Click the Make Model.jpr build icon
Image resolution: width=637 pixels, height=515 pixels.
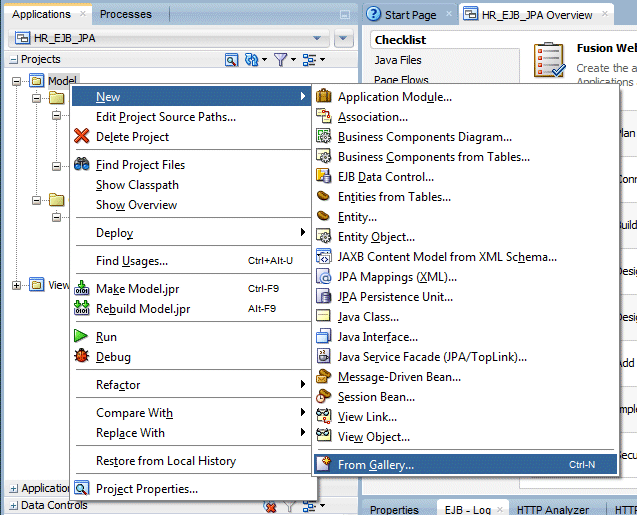click(x=82, y=288)
